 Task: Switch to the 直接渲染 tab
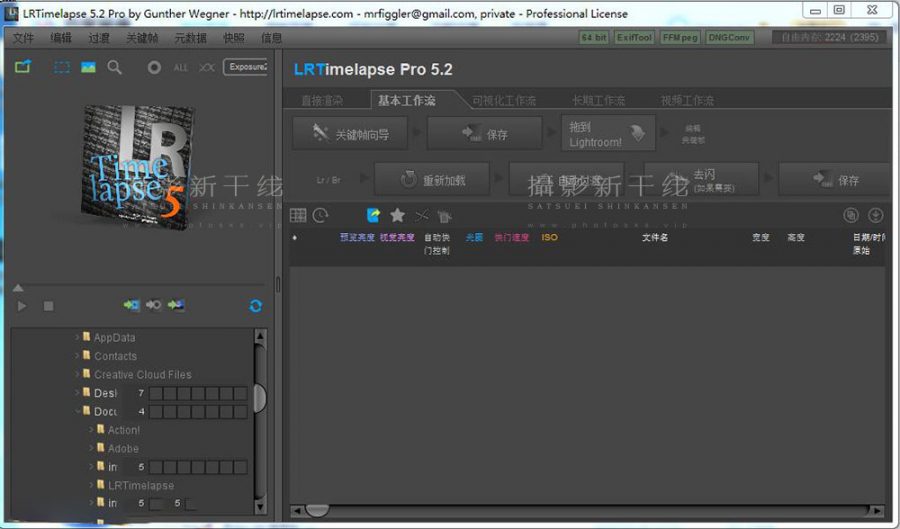tap(322, 100)
